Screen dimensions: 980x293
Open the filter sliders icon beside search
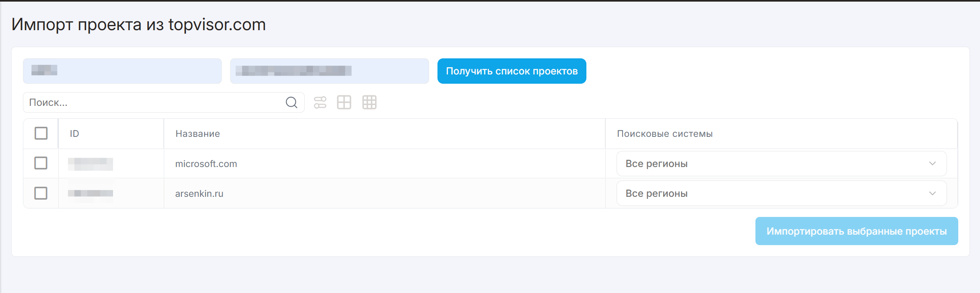320,103
